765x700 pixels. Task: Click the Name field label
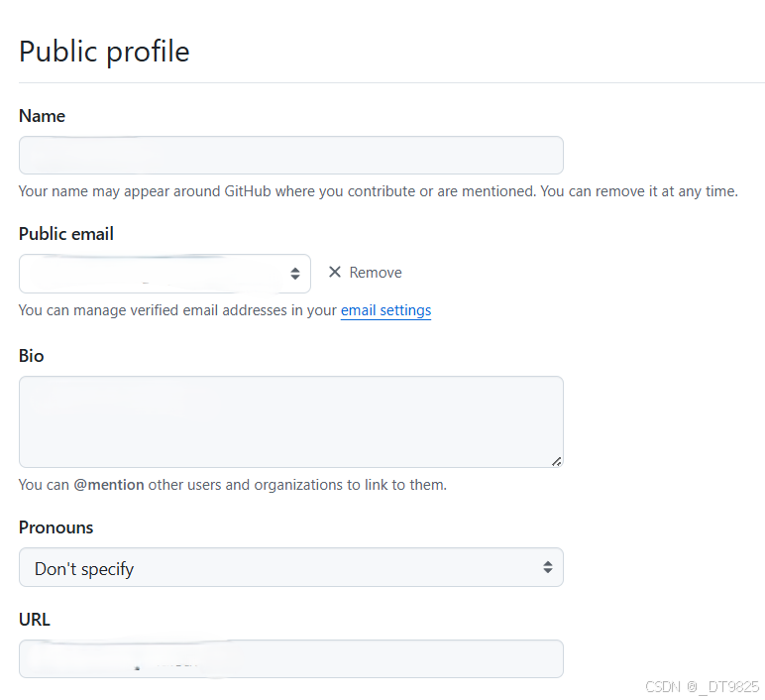[x=42, y=116]
